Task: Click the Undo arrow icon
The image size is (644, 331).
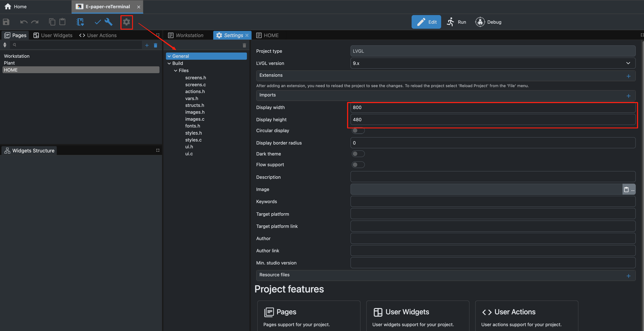Action: pyautogui.click(x=24, y=22)
